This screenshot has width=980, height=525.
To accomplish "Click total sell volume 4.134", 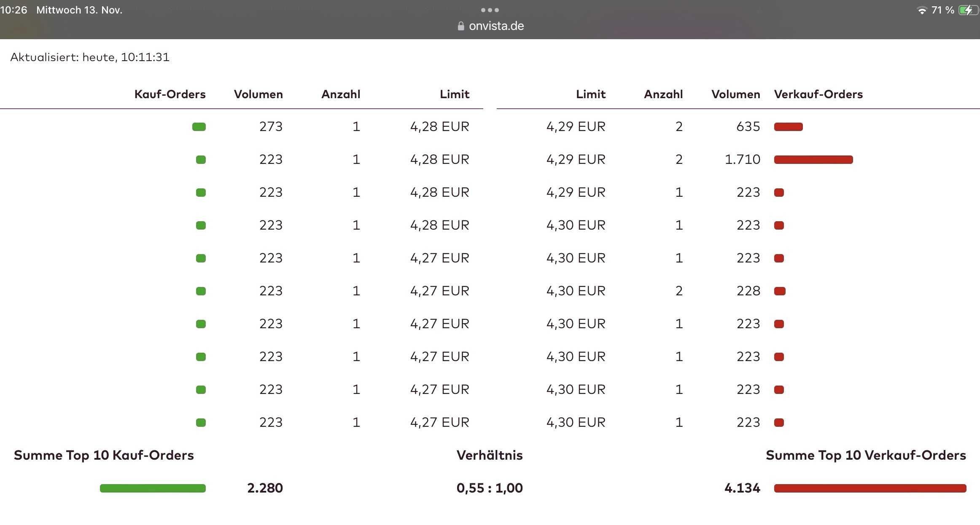I will pos(742,488).
